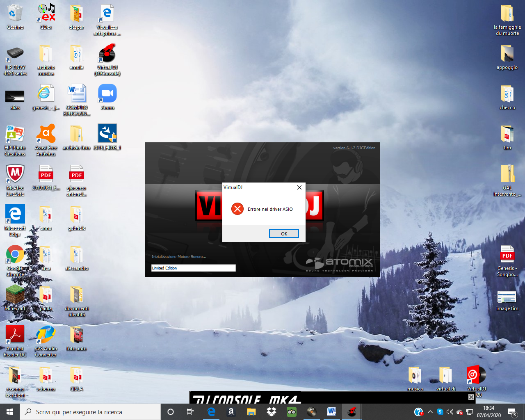Click the Limited Edition loading bar

[x=194, y=268]
